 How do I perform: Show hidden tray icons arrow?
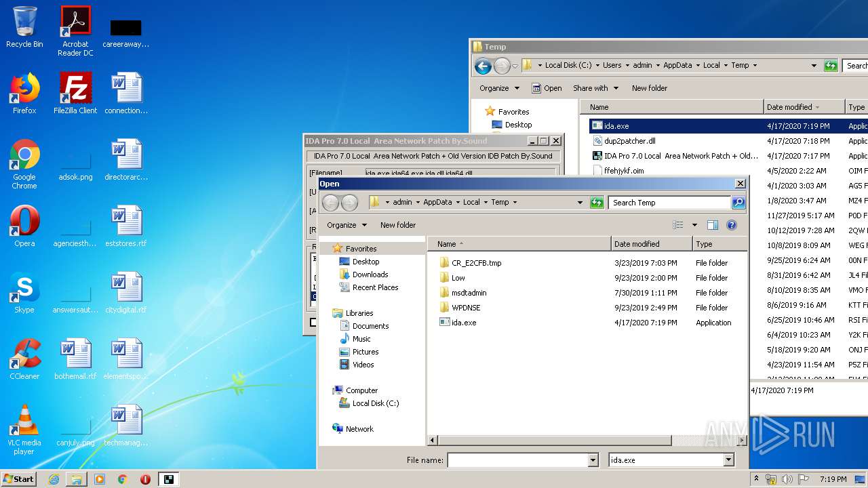[x=757, y=479]
